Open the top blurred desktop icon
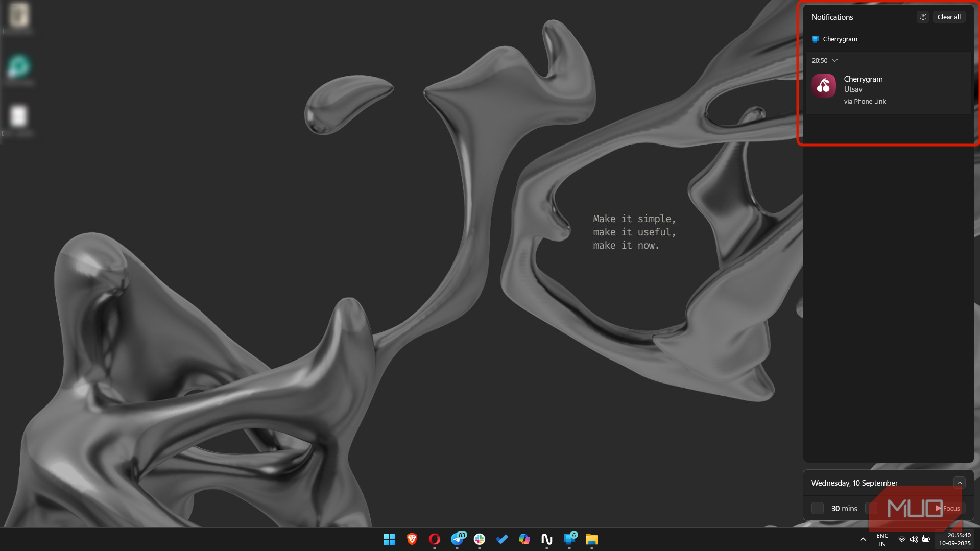Image resolution: width=980 pixels, height=551 pixels. pos(19,17)
